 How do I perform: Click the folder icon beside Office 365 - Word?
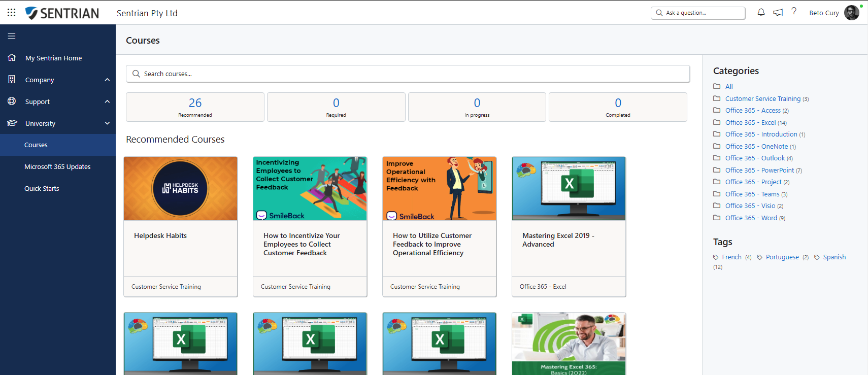coord(717,218)
